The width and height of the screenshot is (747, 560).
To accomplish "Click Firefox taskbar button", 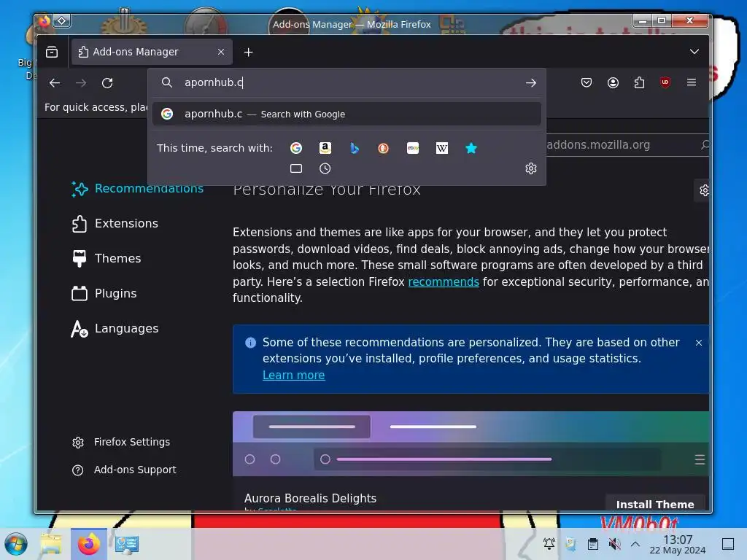I will (x=88, y=544).
